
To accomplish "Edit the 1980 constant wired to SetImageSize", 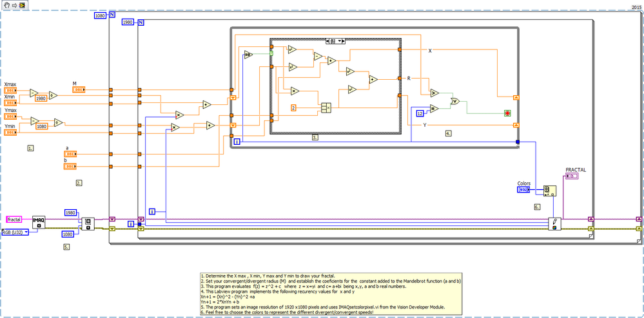I will [71, 212].
